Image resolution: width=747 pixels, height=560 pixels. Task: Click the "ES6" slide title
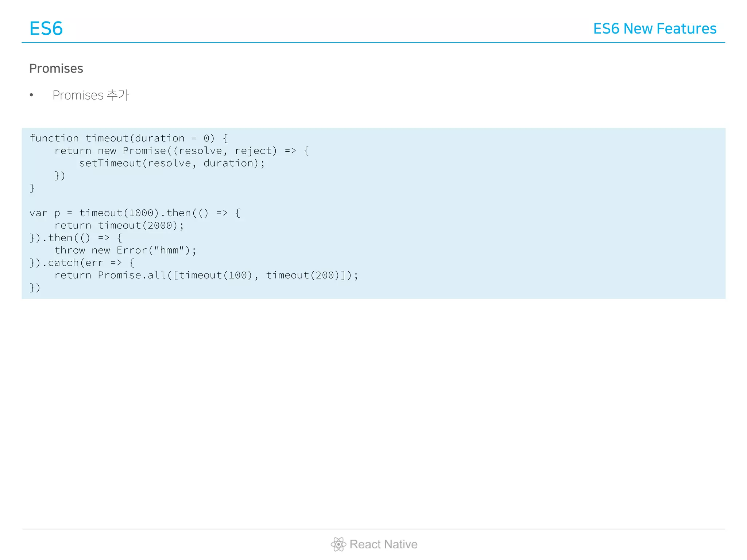point(46,28)
